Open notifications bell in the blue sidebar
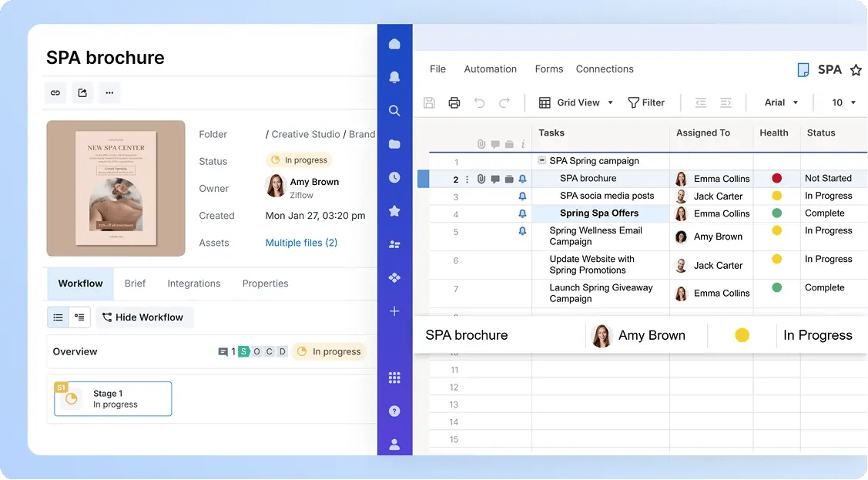The height and width of the screenshot is (480, 868). [x=394, y=77]
